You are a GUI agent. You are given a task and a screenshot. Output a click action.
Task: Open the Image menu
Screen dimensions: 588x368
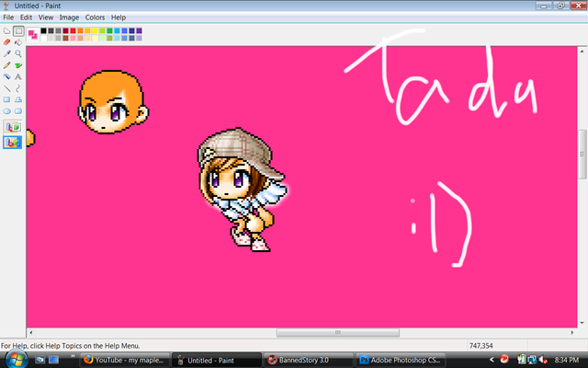tap(69, 17)
